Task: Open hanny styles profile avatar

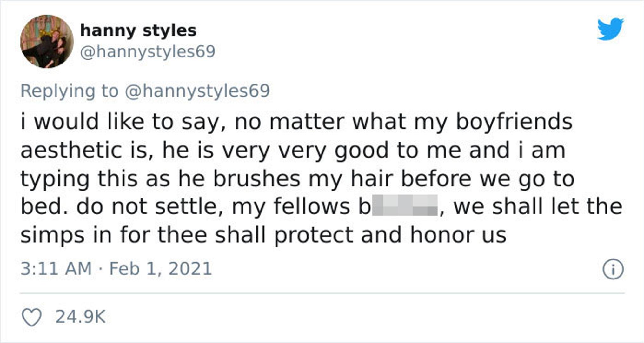Action: tap(47, 41)
